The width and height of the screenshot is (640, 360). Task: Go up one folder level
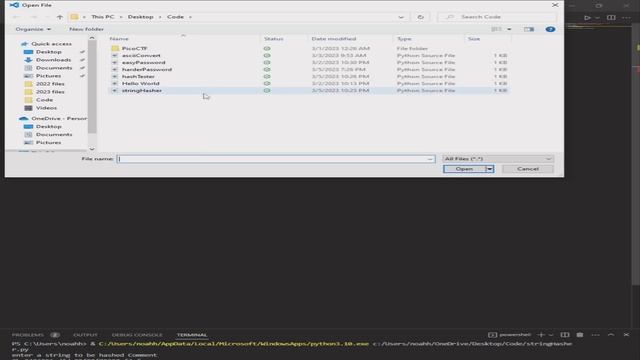[x=60, y=17]
